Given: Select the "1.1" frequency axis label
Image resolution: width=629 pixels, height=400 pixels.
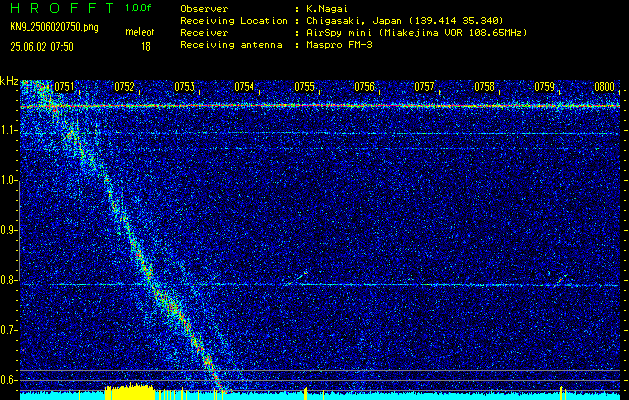Looking at the screenshot, I should (x=9, y=130).
